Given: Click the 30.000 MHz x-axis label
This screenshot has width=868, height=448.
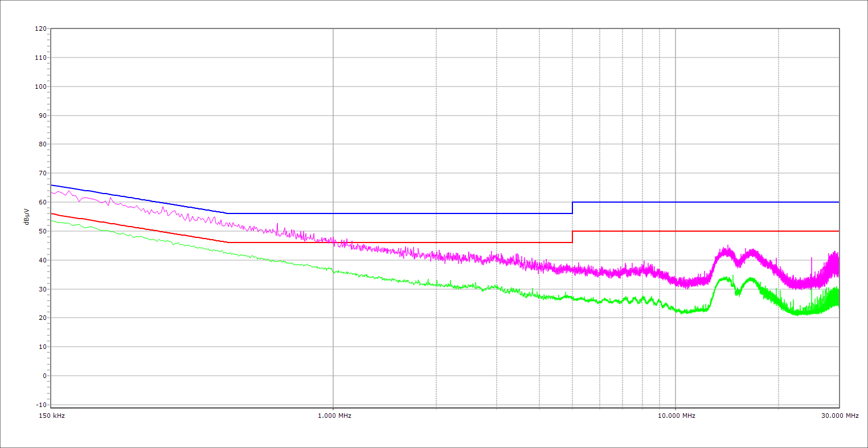Looking at the screenshot, I should click(840, 416).
